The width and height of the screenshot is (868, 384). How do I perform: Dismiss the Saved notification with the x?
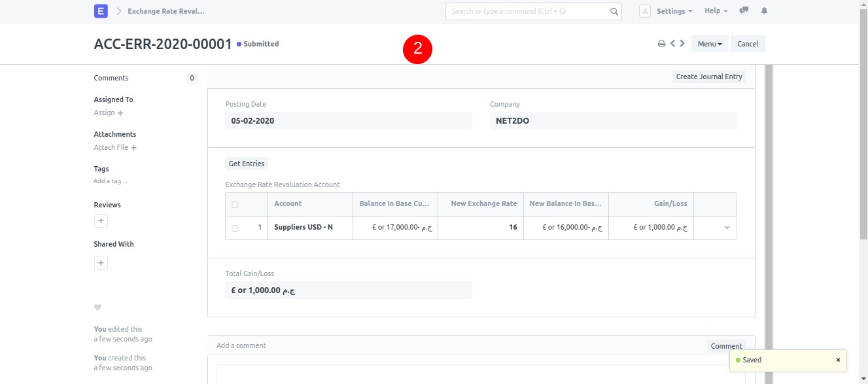coord(838,360)
